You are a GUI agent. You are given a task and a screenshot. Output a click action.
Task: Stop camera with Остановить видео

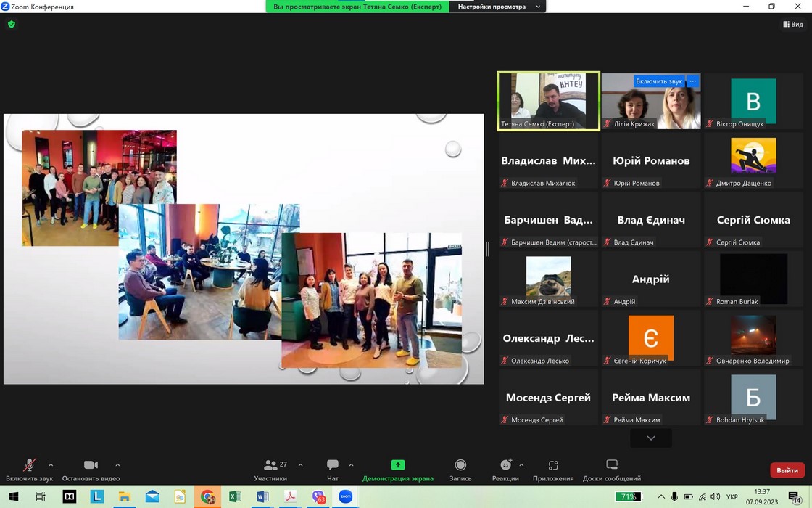coord(91,465)
